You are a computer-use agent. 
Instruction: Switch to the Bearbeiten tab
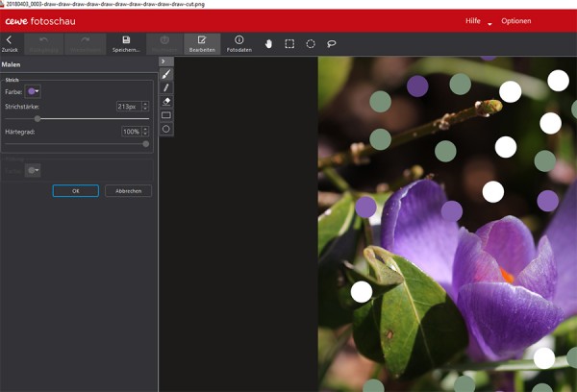[x=202, y=43]
